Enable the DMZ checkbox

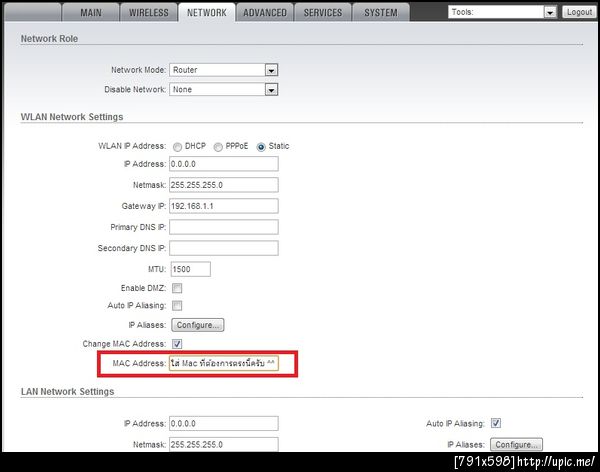click(x=177, y=288)
